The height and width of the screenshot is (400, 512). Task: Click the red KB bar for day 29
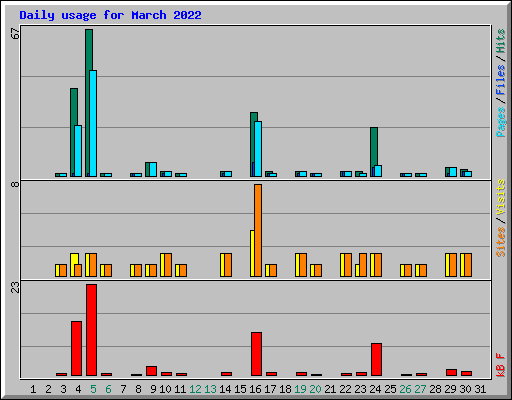451,372
